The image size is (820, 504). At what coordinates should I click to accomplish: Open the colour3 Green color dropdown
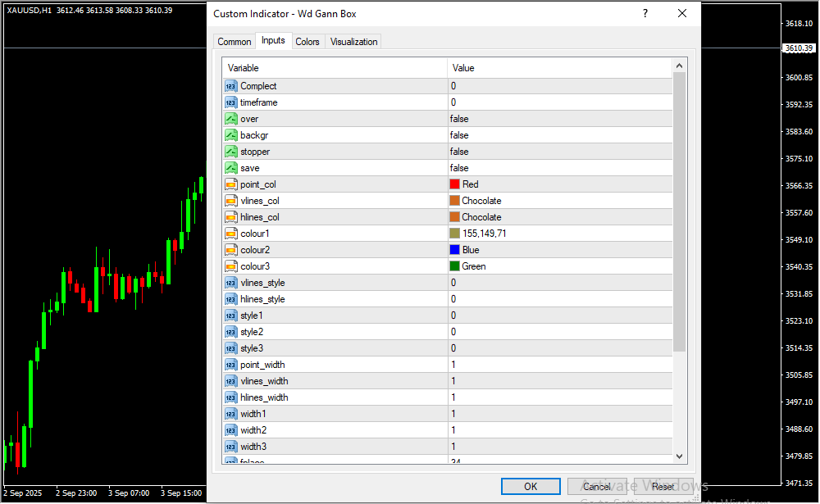(558, 266)
